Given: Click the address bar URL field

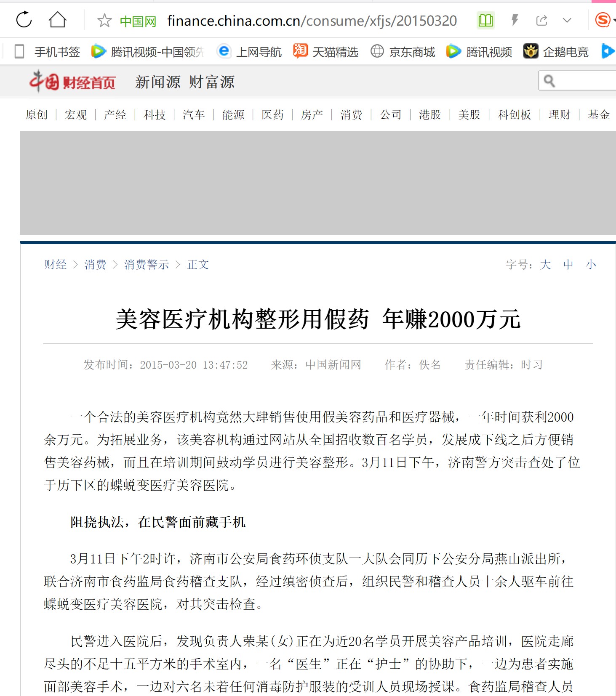Looking at the screenshot, I should 312,21.
